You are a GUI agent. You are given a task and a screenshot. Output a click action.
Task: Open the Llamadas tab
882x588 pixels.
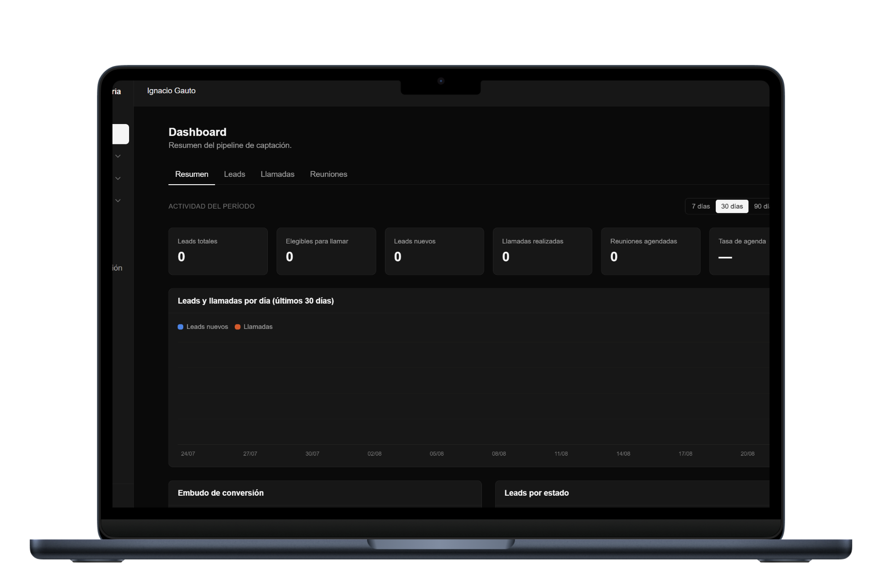pos(277,175)
